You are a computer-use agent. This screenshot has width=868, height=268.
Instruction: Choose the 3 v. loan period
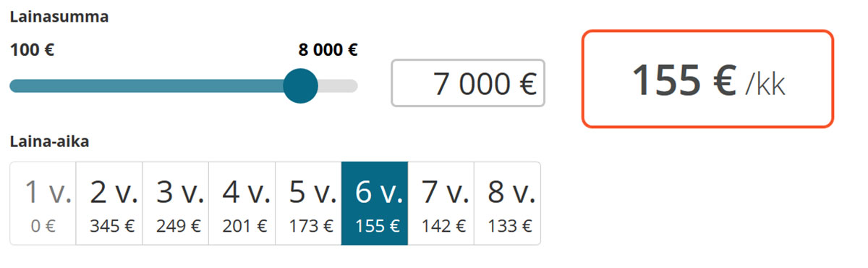click(176, 204)
